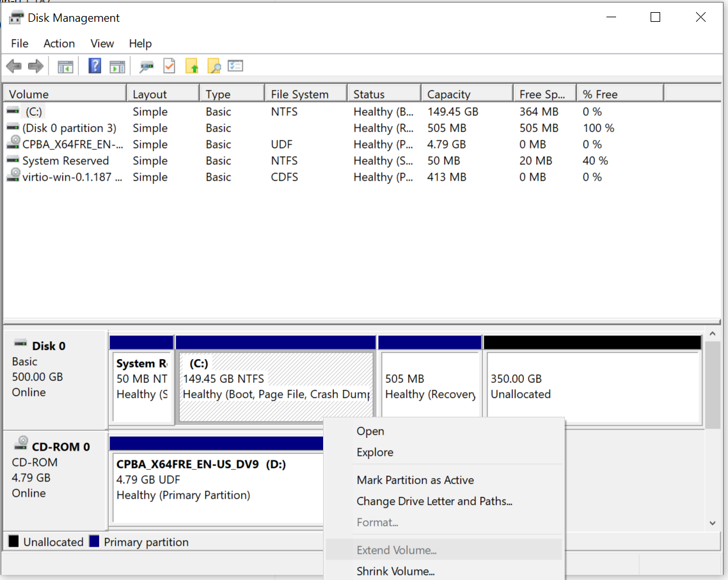This screenshot has width=728, height=580.
Task: Click the Back navigation arrow
Action: [13, 65]
